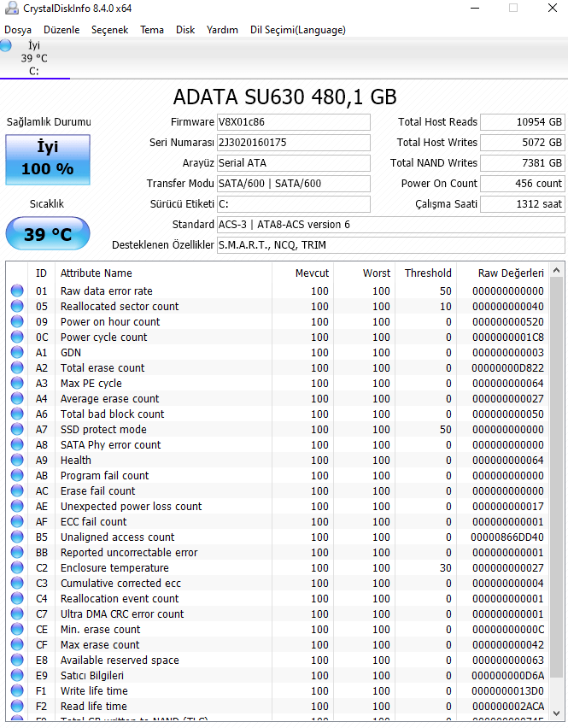Click the status orb for Unexpected power loss count

17,507
